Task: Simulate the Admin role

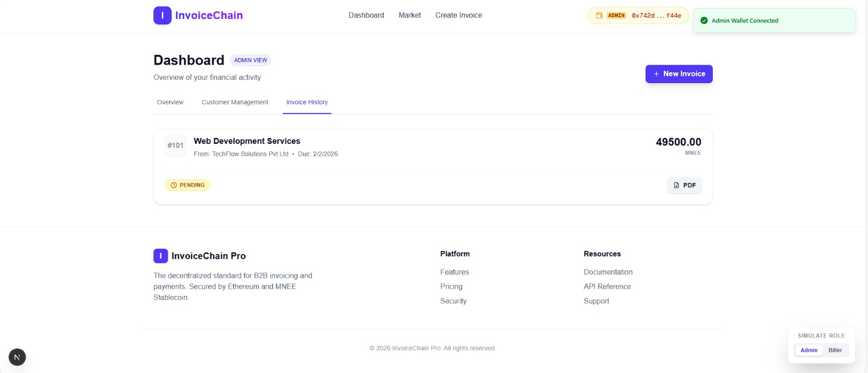Action: (809, 350)
